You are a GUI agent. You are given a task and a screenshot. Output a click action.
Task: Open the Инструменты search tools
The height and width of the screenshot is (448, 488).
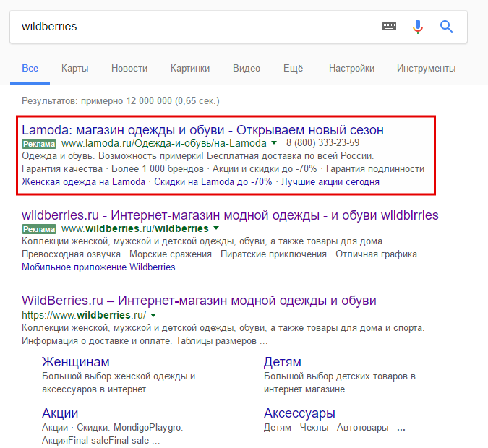tap(426, 69)
